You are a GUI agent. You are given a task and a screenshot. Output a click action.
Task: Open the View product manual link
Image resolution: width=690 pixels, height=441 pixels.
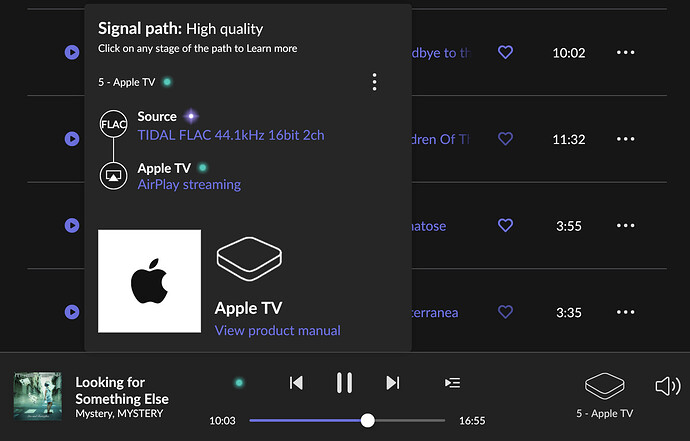pyautogui.click(x=278, y=331)
